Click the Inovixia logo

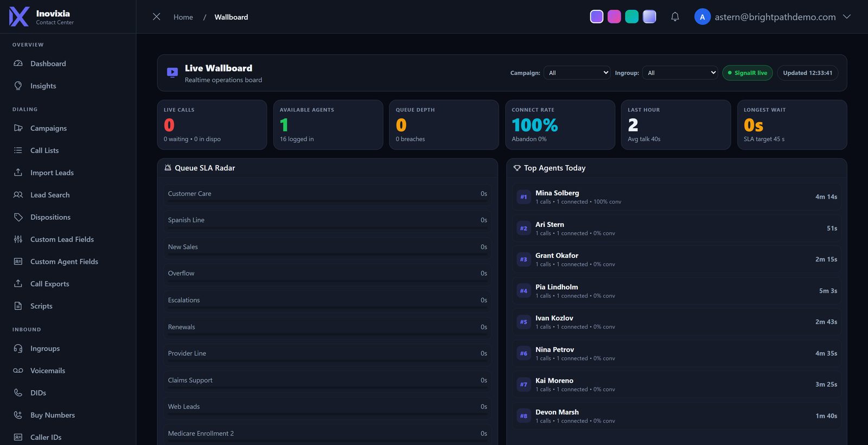[19, 17]
